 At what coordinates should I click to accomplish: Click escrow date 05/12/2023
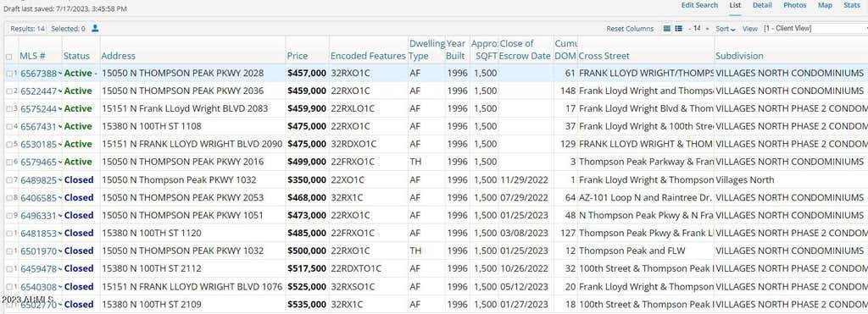tap(524, 287)
